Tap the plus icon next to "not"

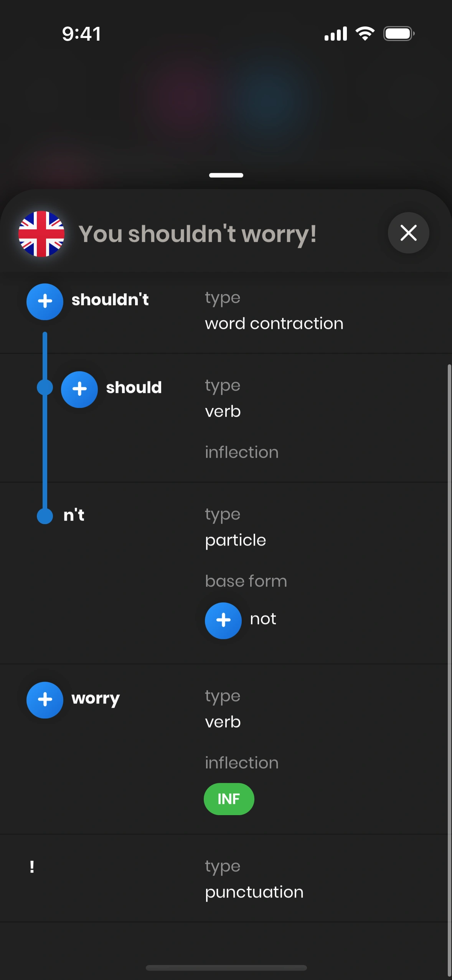click(223, 620)
